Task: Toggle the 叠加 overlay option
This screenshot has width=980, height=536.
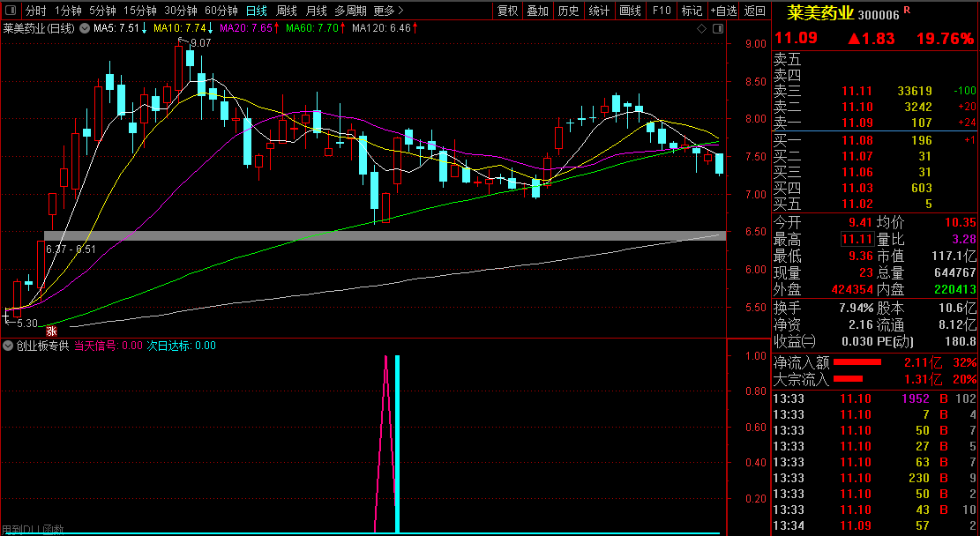Action: (537, 11)
